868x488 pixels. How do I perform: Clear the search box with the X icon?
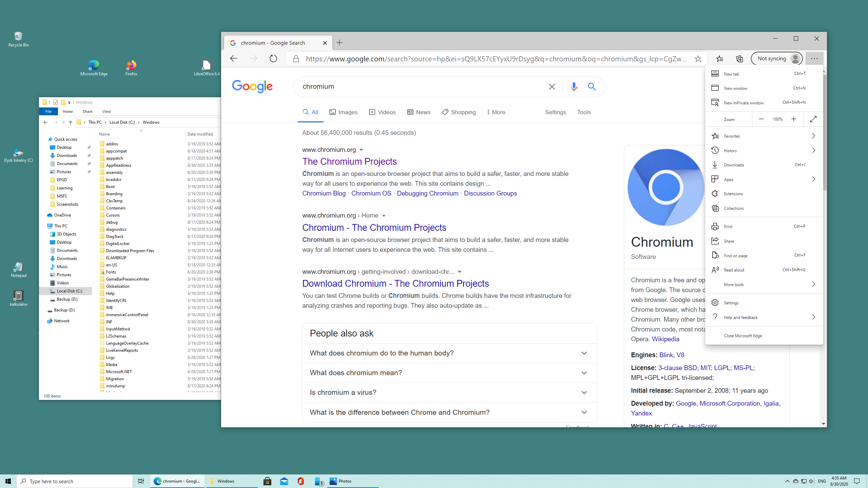pos(552,87)
